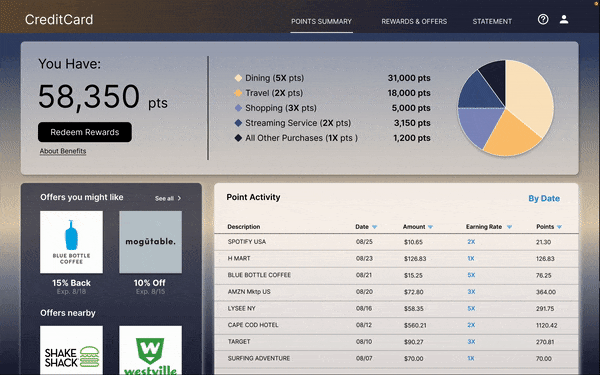Sort table by Points column arrow
Screen dimensions: 600x375
559,227
